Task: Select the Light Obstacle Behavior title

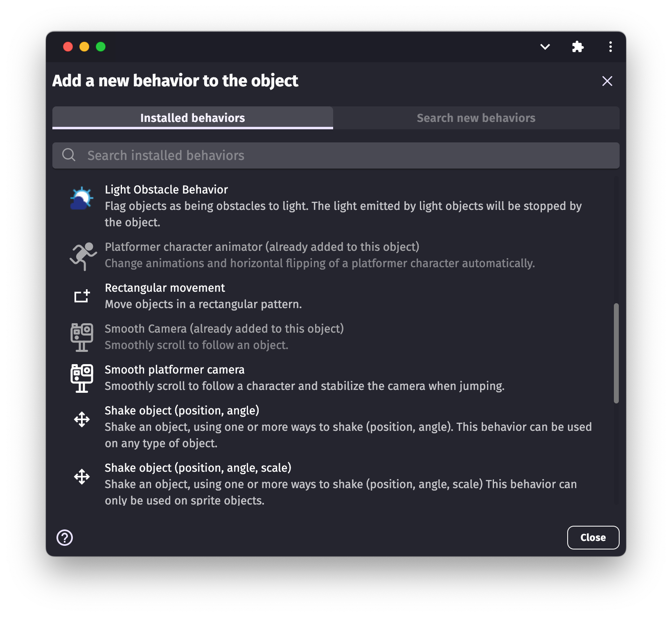Action: [166, 190]
